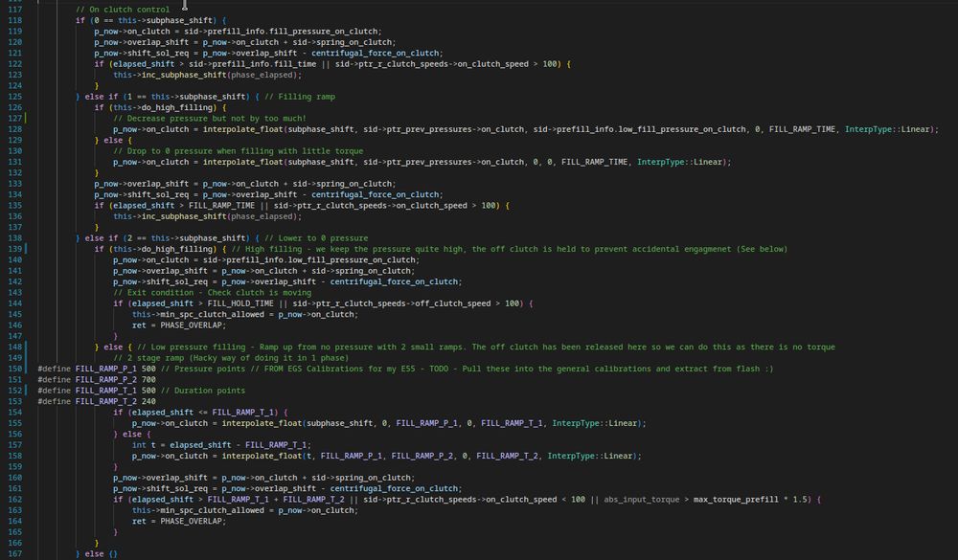Click the "// Filling ramp" comment

(x=299, y=97)
